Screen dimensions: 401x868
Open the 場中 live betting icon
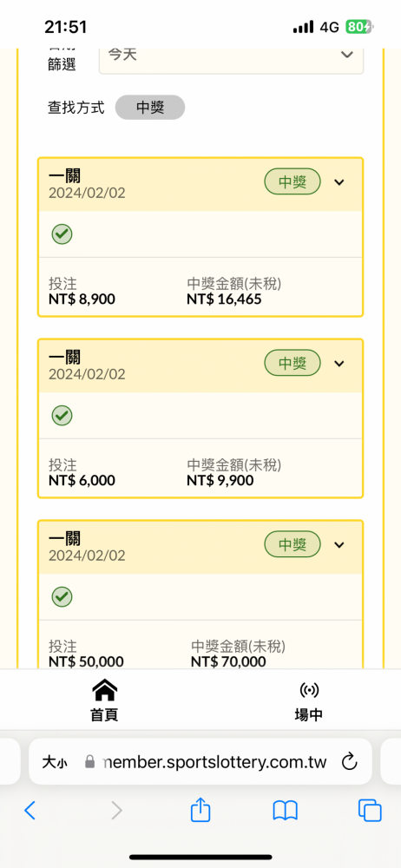point(308,690)
